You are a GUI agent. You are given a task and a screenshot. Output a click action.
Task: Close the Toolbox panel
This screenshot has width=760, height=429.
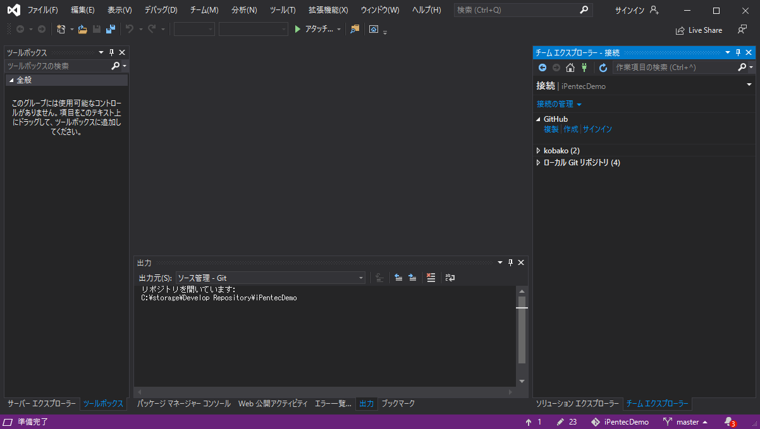[x=122, y=52]
